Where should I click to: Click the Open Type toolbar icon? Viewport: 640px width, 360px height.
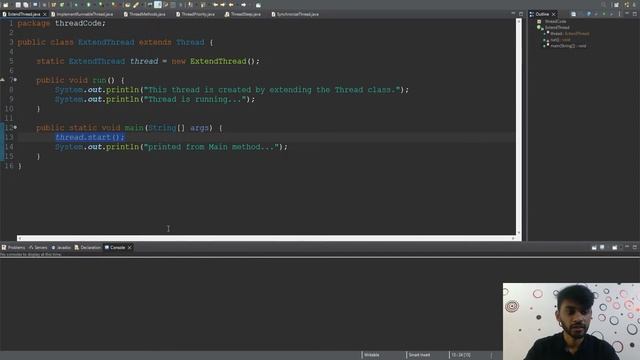pos(127,5)
